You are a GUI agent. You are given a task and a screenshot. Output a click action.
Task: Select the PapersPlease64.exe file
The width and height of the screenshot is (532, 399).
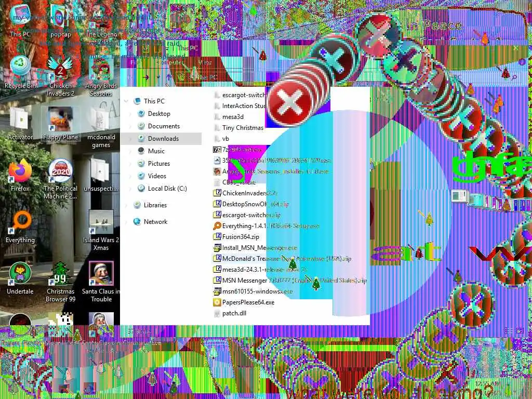(x=244, y=302)
